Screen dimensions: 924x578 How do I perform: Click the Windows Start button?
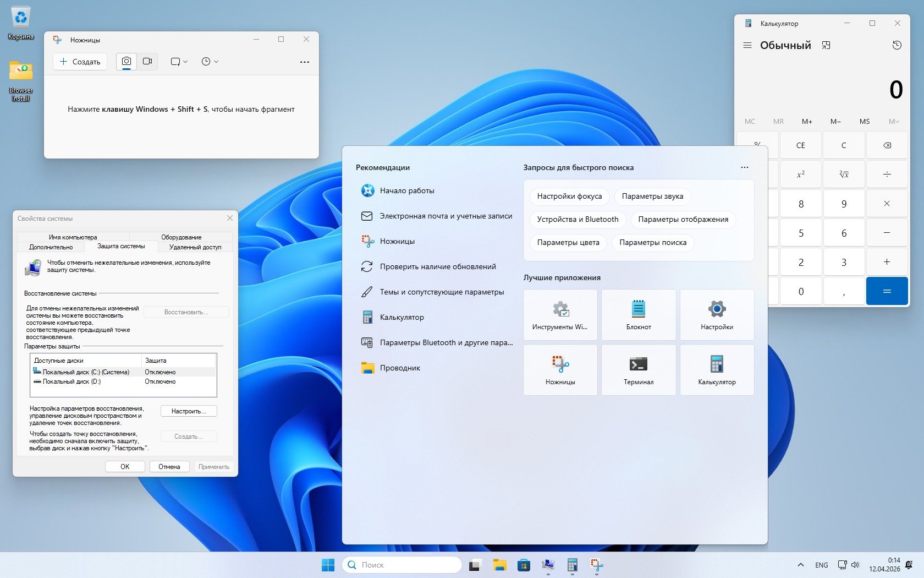328,565
